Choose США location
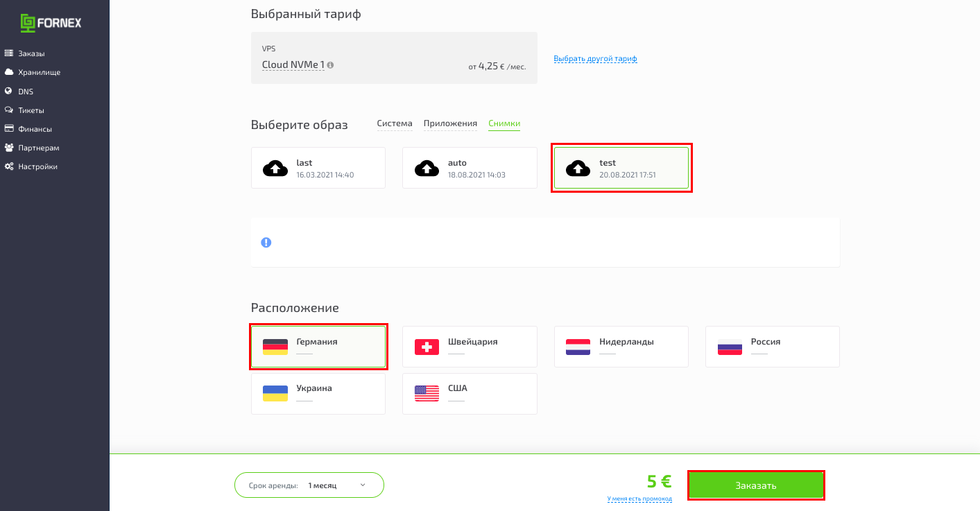This screenshot has width=980, height=511. click(470, 394)
